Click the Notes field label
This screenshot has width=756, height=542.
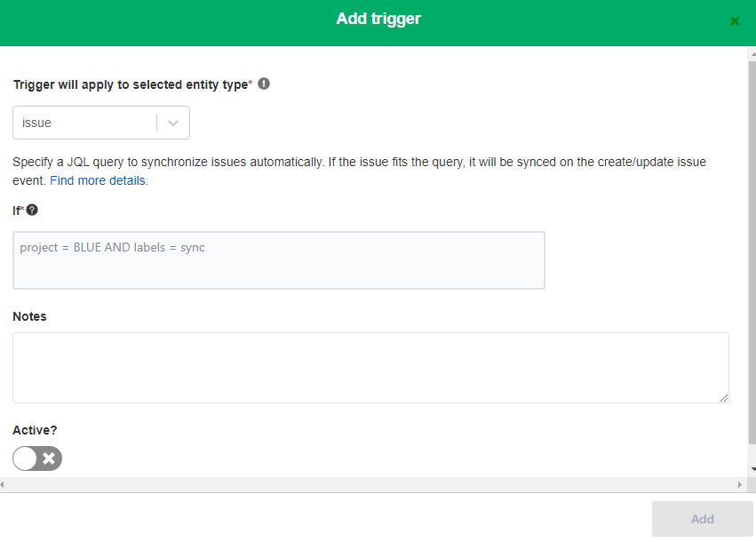pyautogui.click(x=29, y=316)
